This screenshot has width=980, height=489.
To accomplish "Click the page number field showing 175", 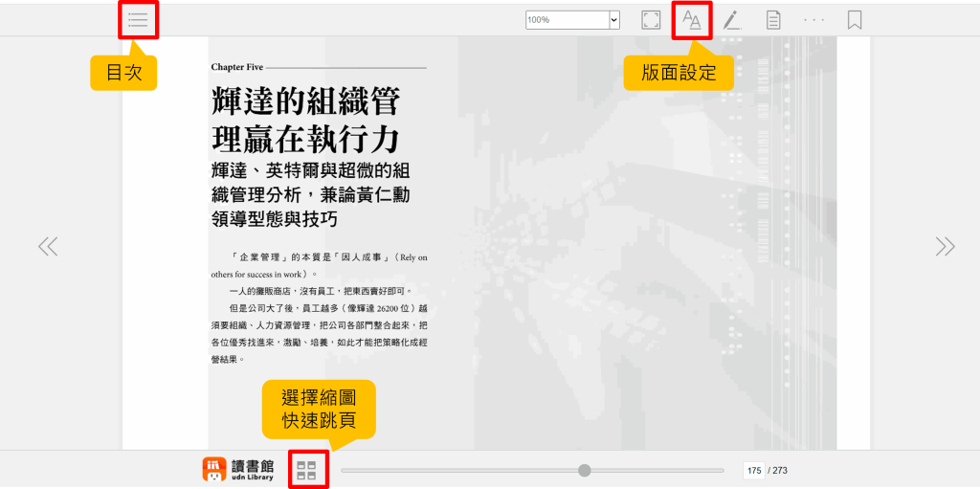I will click(x=753, y=470).
